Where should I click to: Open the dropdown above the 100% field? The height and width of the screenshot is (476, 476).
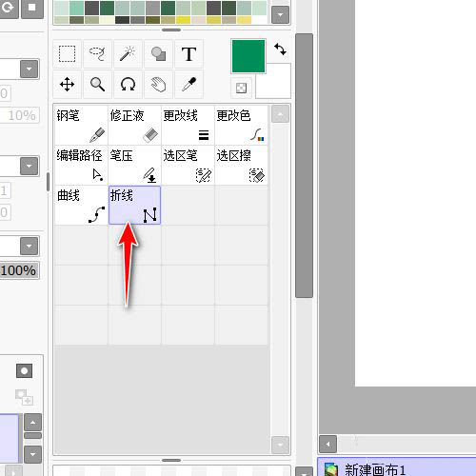tap(30, 246)
